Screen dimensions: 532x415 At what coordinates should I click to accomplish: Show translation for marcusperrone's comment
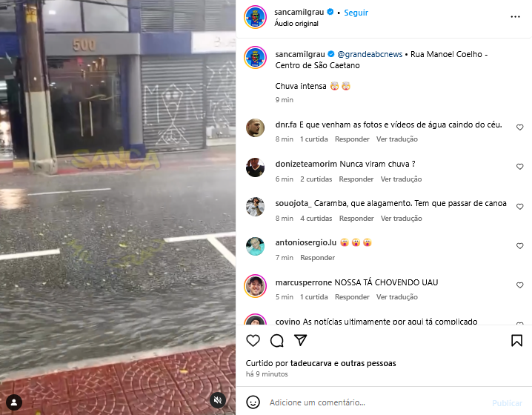tap(396, 297)
